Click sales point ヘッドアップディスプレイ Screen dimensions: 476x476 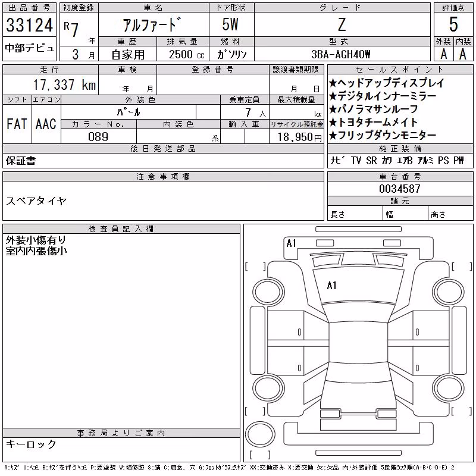386,83
